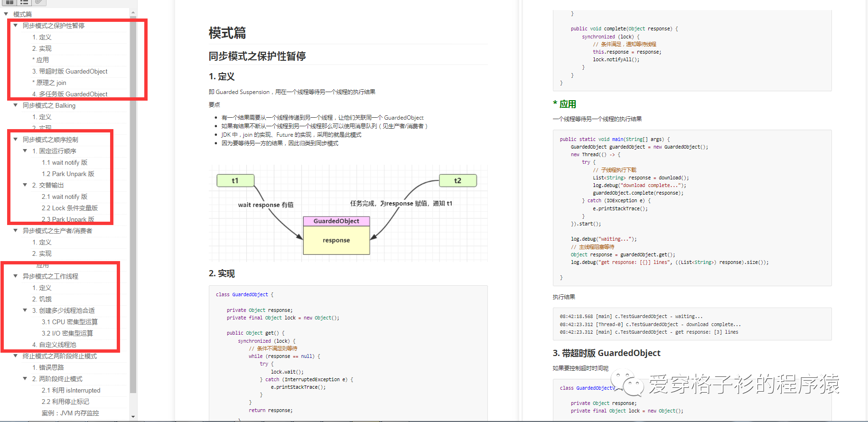Click heading 3. 带超时版 GuardedObject in the document
The image size is (868, 422).
point(607,353)
